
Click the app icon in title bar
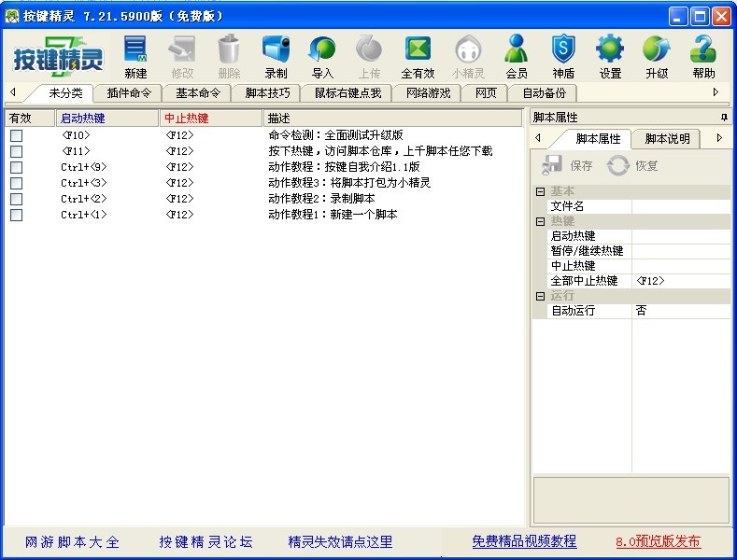[x=12, y=16]
